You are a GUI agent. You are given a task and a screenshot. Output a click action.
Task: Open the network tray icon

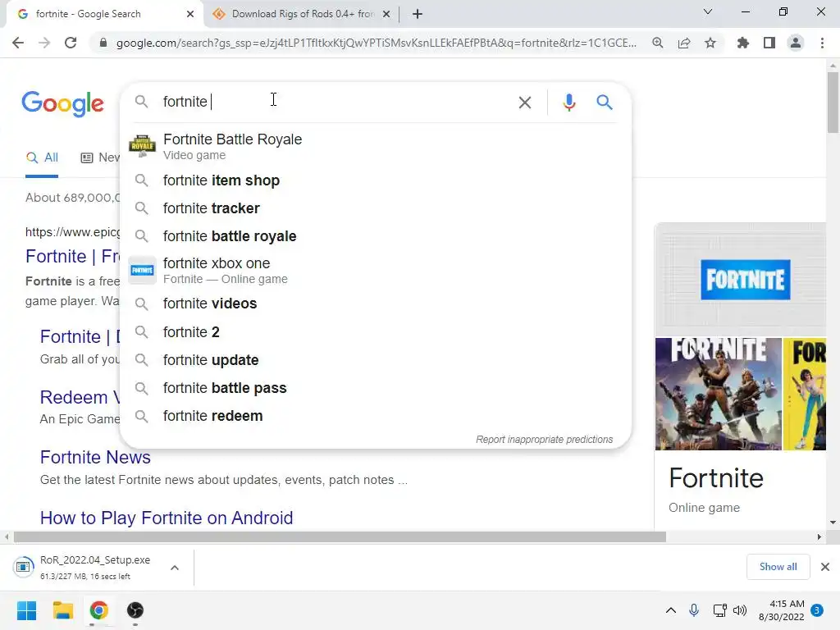coord(719,610)
